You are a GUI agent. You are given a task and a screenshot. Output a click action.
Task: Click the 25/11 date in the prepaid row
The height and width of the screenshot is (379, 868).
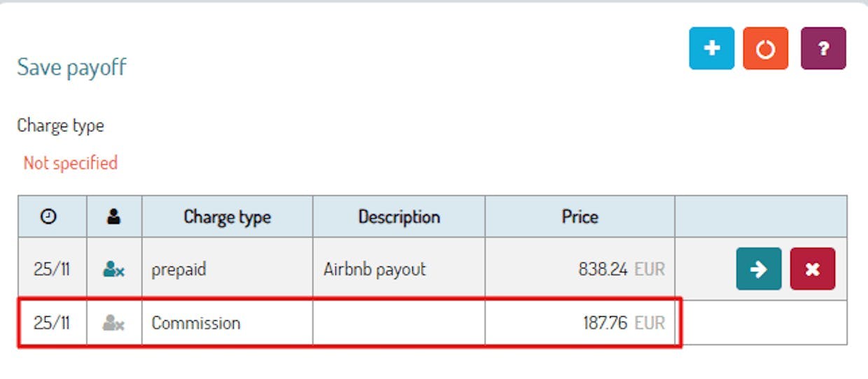pyautogui.click(x=52, y=269)
